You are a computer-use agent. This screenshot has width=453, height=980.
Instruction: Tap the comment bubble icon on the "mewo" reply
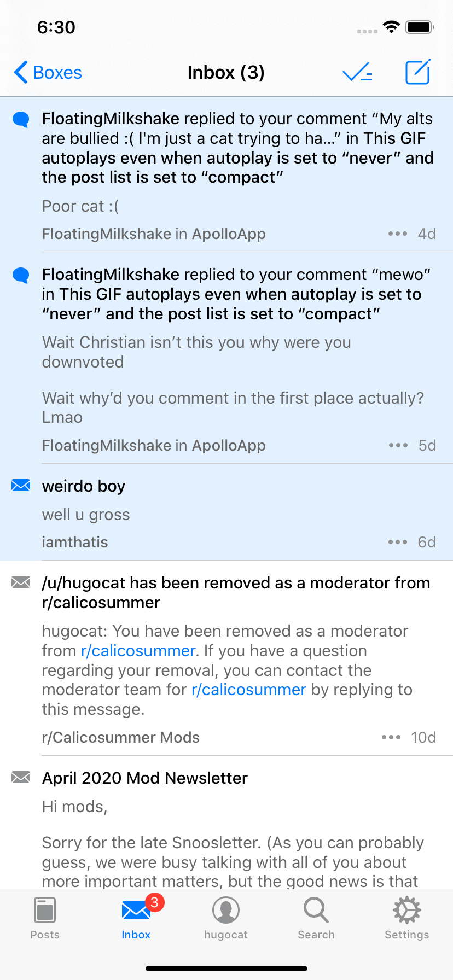click(21, 275)
